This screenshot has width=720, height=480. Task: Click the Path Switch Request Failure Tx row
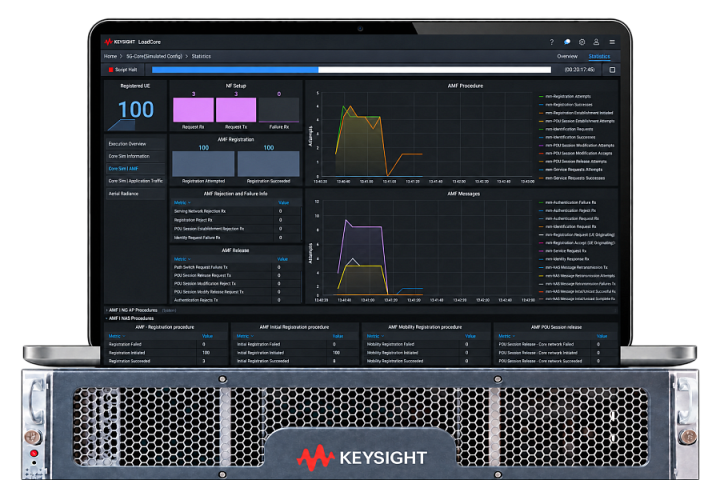click(236, 267)
